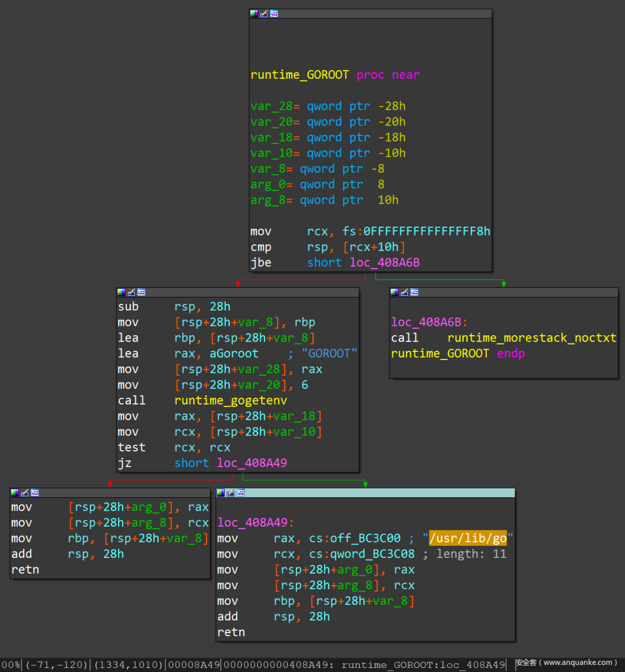Open node color picker for runtime_GOROOT block
625x672 pixels.
(253, 13)
